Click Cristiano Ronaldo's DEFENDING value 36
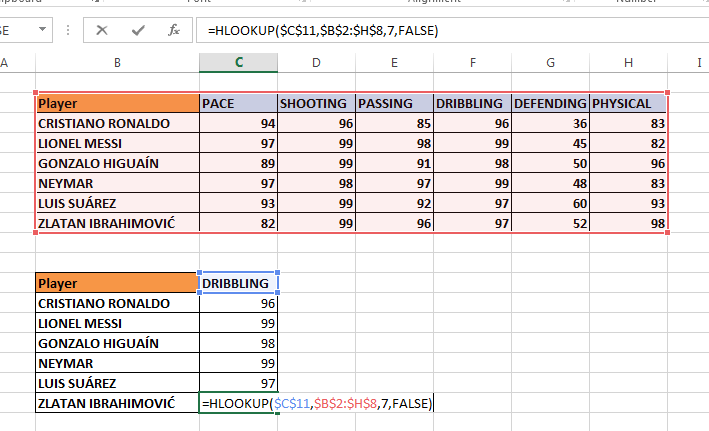 pos(550,123)
